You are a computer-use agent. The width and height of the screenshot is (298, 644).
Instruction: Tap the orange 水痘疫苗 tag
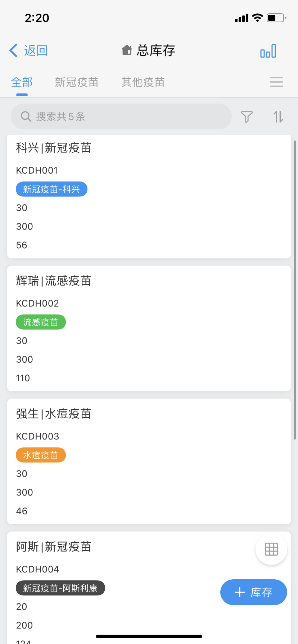click(41, 455)
